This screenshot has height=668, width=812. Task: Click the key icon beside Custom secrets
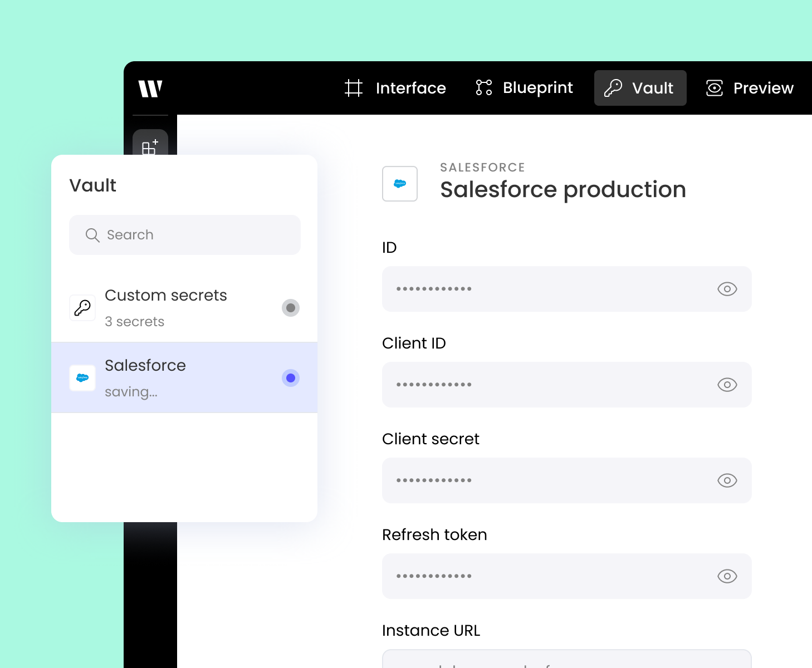[82, 308]
